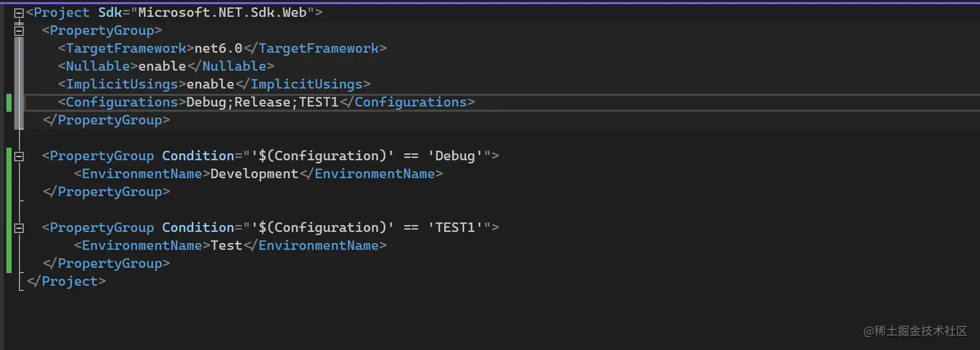Click the opening Nullable tag
The width and height of the screenshot is (980, 350).
98,66
